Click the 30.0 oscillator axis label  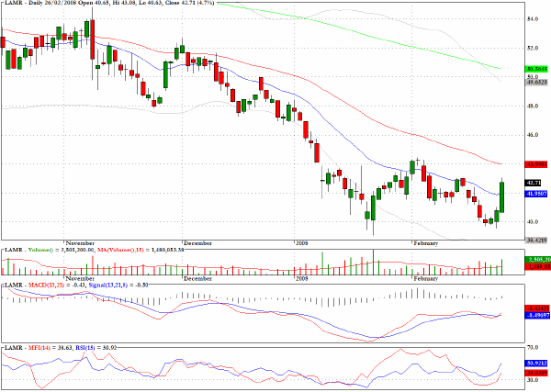point(533,380)
